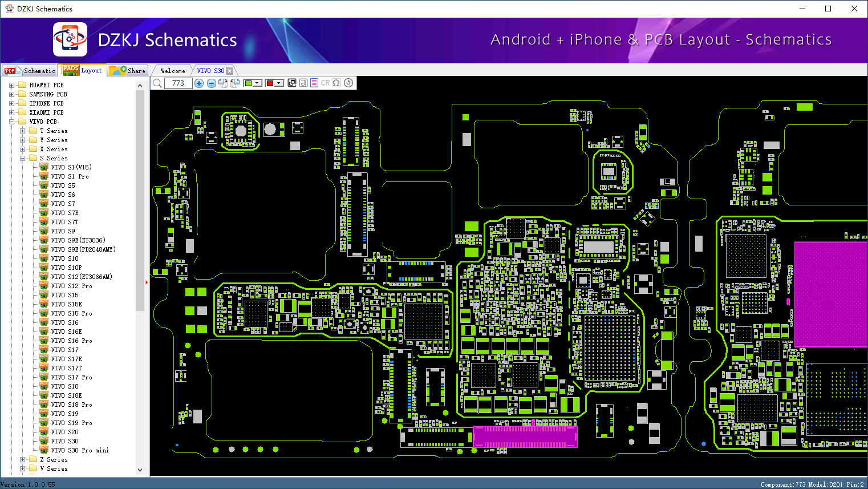Click the large magenta shield region on board

[x=831, y=294]
